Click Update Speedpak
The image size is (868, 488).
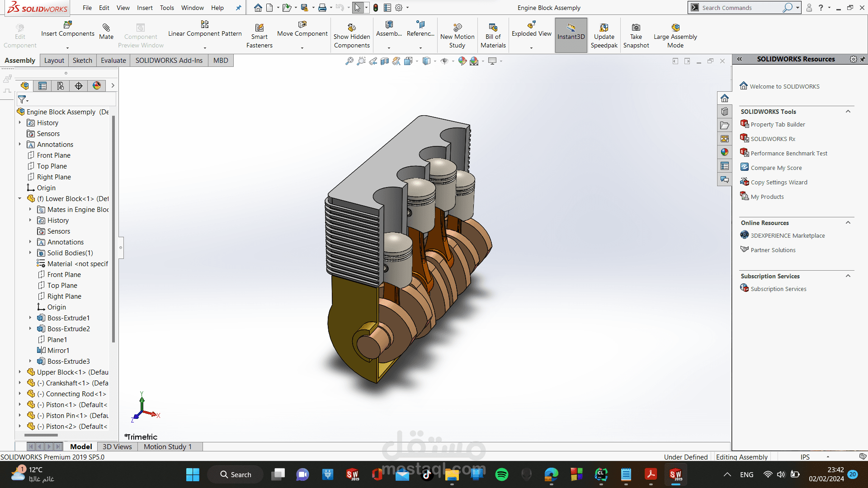(604, 36)
